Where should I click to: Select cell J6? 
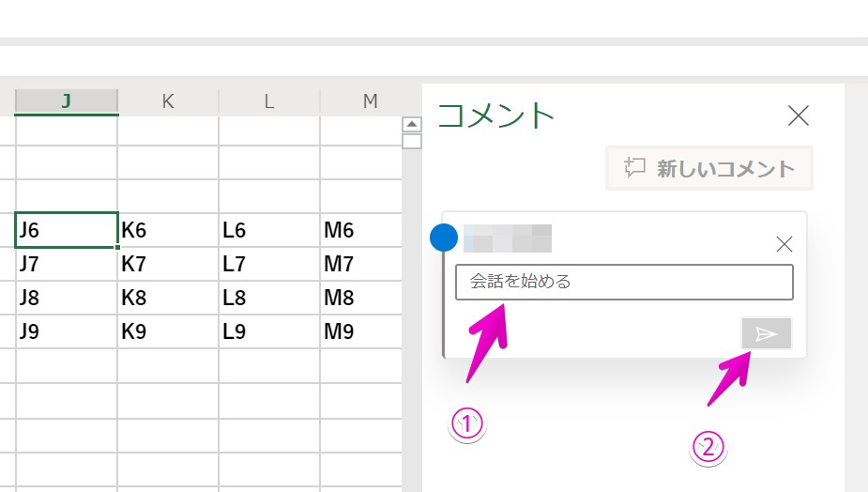(x=67, y=230)
